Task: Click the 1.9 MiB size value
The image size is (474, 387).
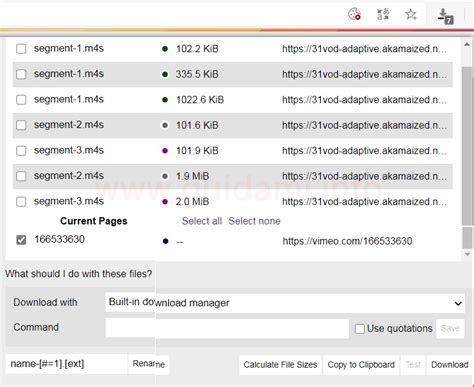Action: click(192, 176)
